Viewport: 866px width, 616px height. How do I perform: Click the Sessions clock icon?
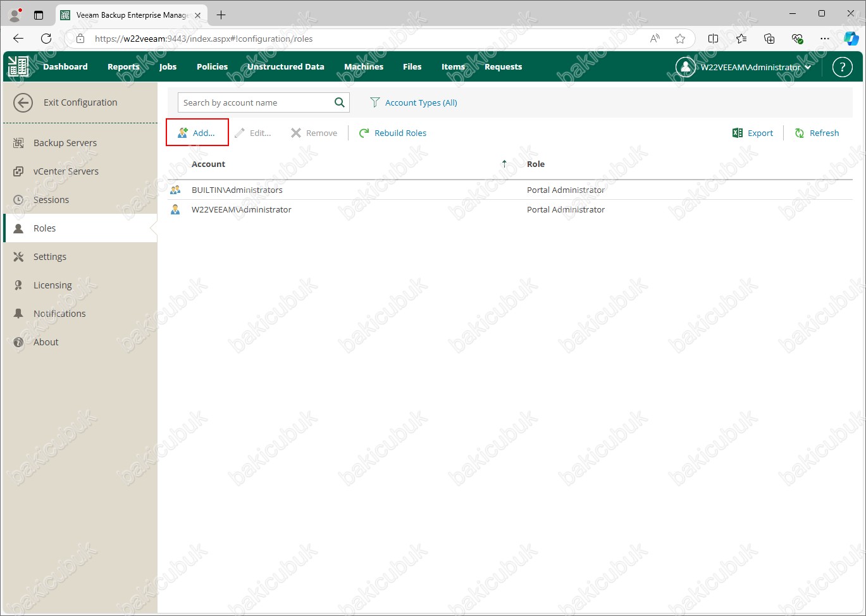[18, 200]
